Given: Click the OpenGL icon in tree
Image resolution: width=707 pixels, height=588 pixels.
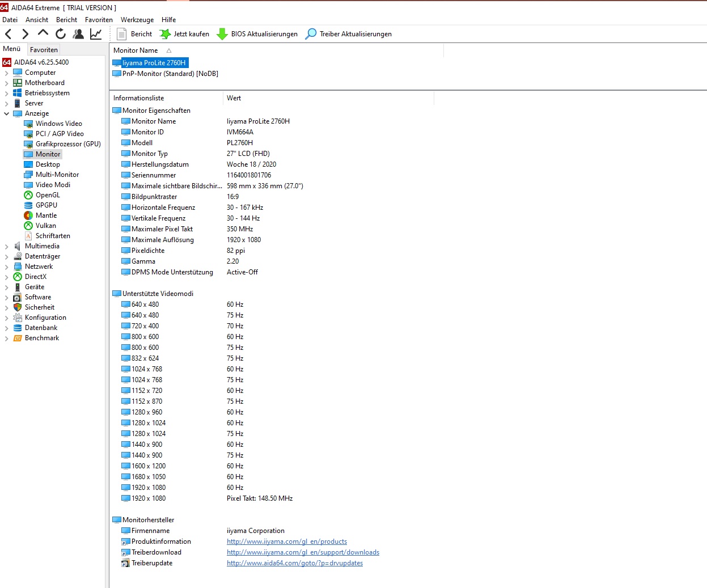Looking at the screenshot, I should click(28, 195).
